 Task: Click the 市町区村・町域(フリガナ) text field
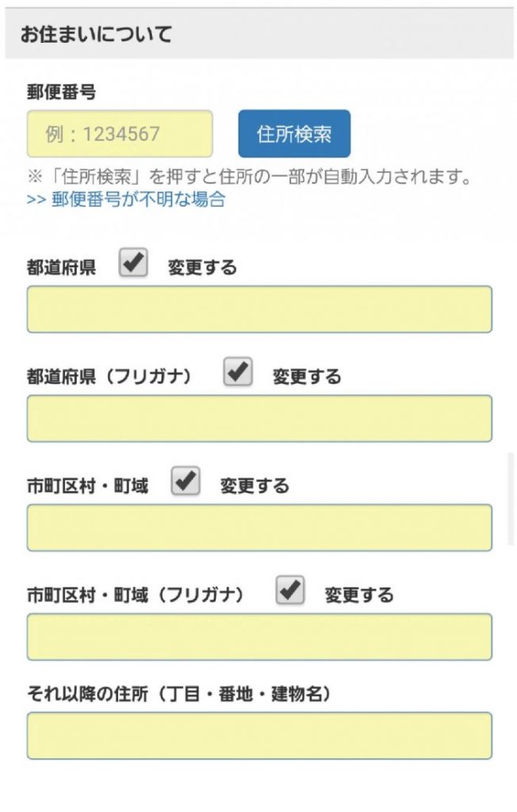point(259,636)
